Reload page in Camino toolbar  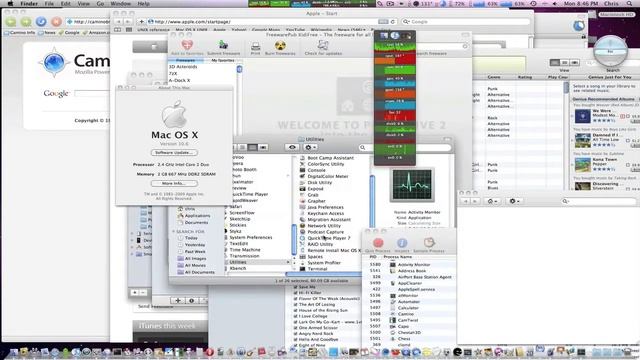click(41, 21)
